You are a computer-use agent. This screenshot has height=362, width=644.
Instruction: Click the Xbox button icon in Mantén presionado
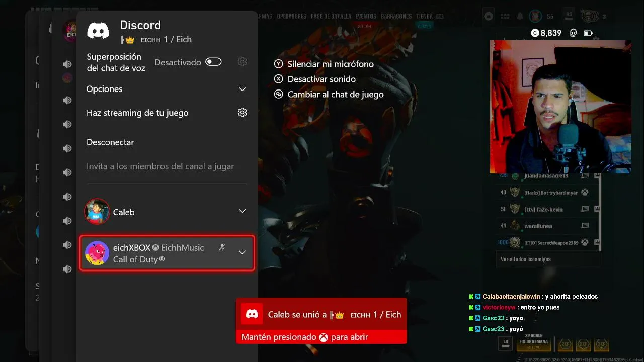tap(323, 337)
